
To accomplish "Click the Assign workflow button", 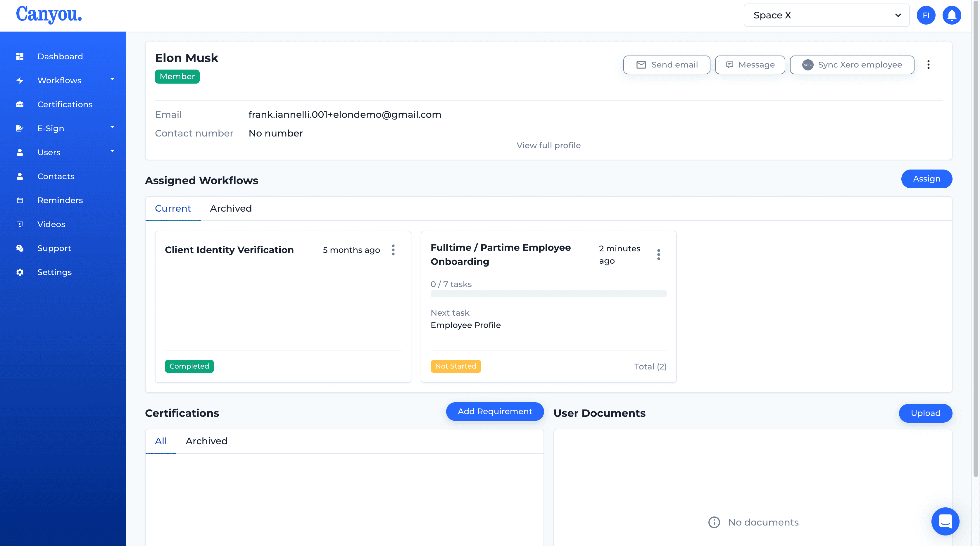I will coord(926,179).
